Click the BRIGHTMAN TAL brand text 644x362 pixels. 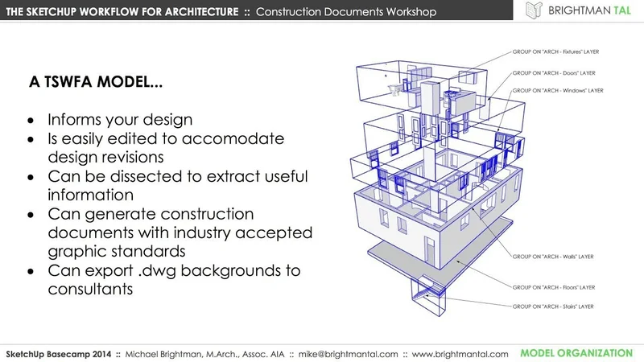(589, 10)
